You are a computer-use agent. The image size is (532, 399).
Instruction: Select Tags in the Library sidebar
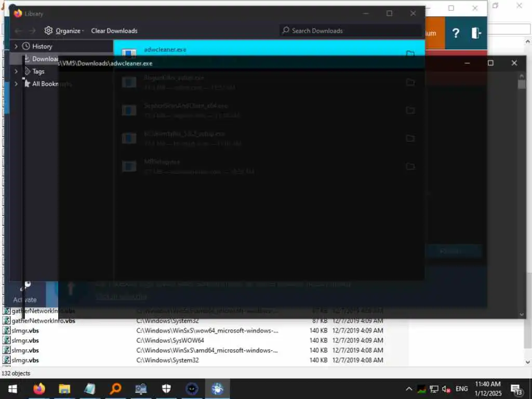pyautogui.click(x=35, y=71)
